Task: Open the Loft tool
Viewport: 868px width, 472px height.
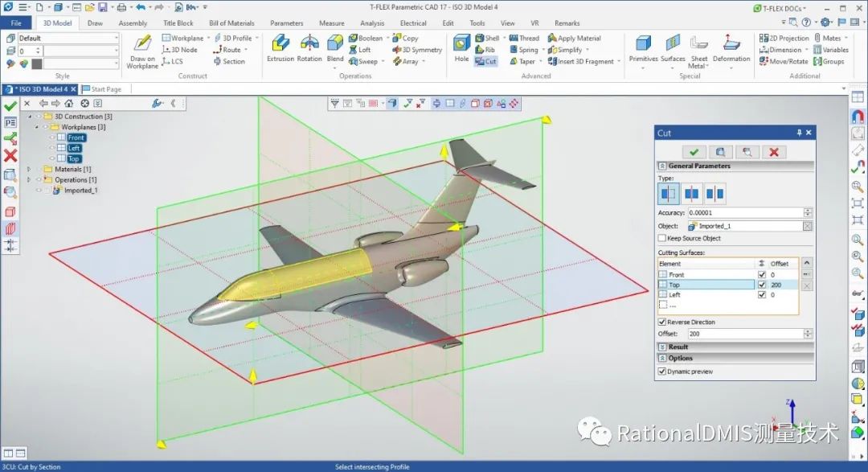Action: [x=364, y=49]
